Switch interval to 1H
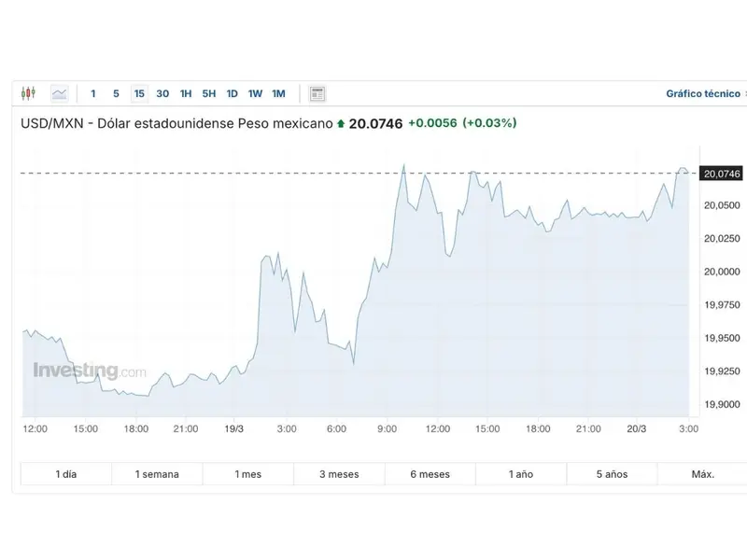Screen dimensions: 747x560 (x=186, y=93)
